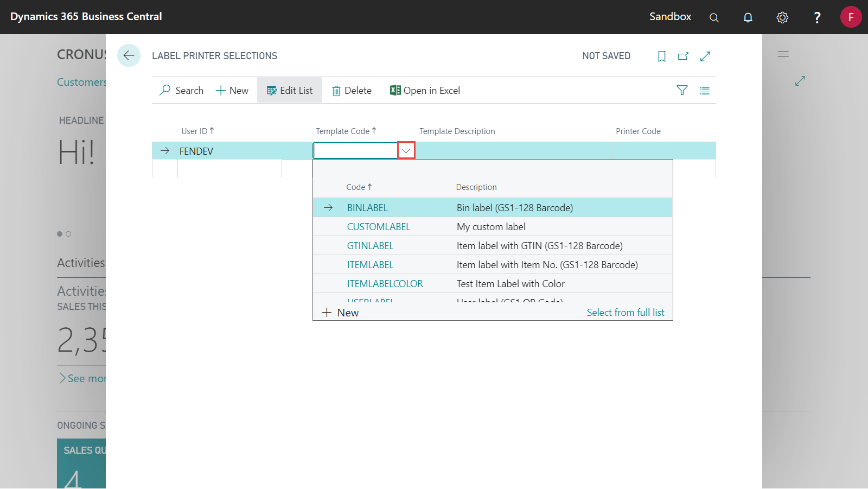Expand background role center arrow icon
868x489 pixels.
pos(800,81)
